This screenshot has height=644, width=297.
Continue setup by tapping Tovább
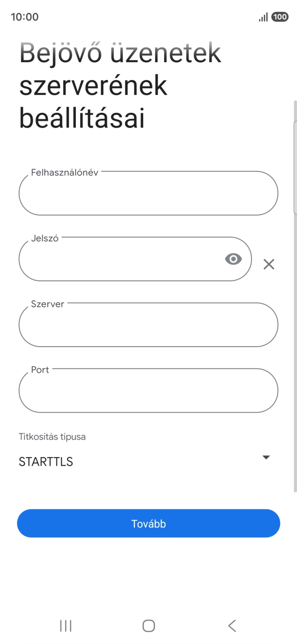pos(148,524)
